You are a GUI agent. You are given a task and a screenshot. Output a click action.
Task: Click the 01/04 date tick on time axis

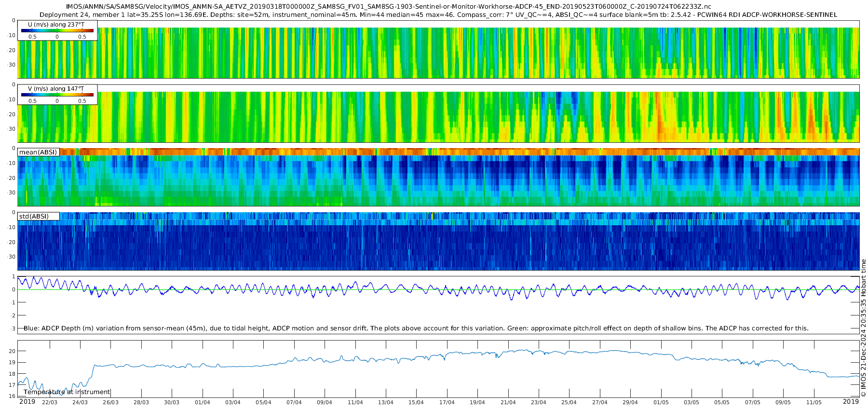(203, 402)
